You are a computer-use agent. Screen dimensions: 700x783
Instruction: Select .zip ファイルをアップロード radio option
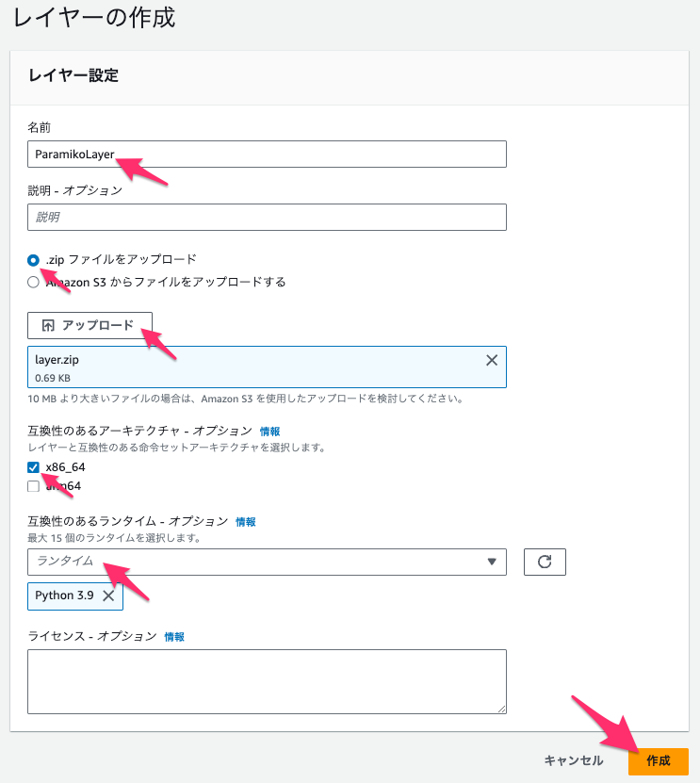point(34,260)
